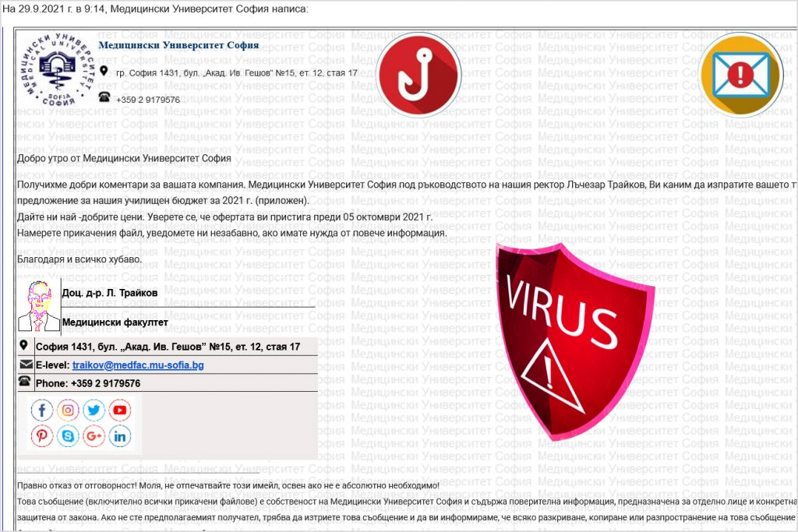Click the closing line "Благодаря и всичко хубаво."

(x=79, y=259)
